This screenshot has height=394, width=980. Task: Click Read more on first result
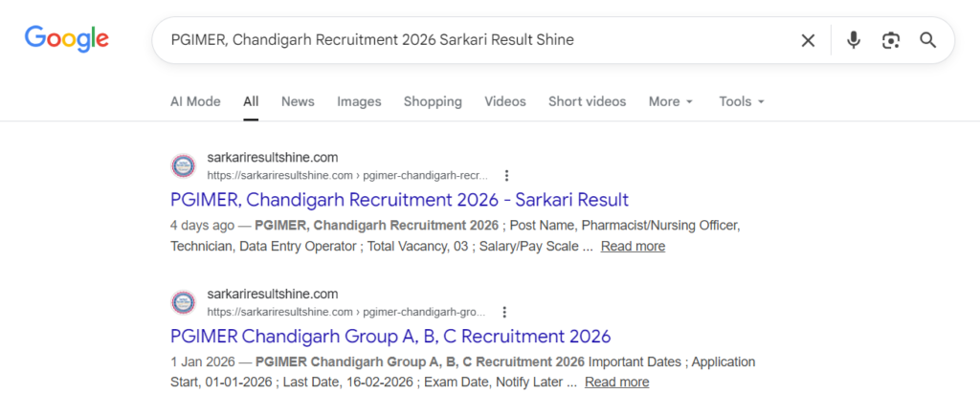point(633,247)
